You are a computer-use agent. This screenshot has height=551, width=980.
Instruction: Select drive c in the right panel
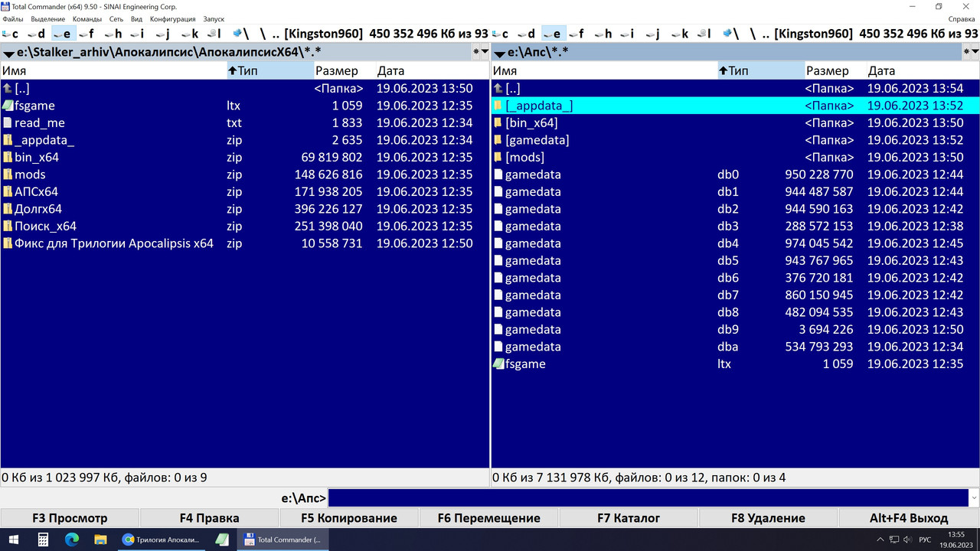(501, 34)
